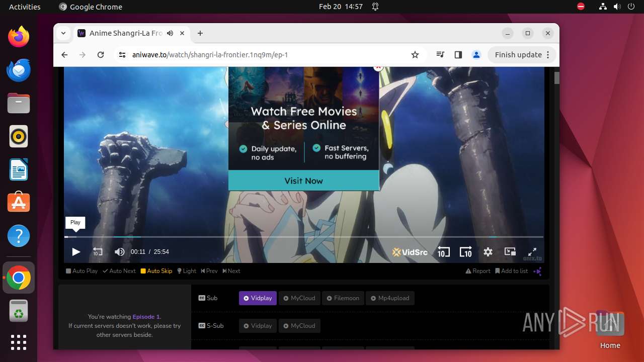View site information icon in address bar

tap(122, 55)
